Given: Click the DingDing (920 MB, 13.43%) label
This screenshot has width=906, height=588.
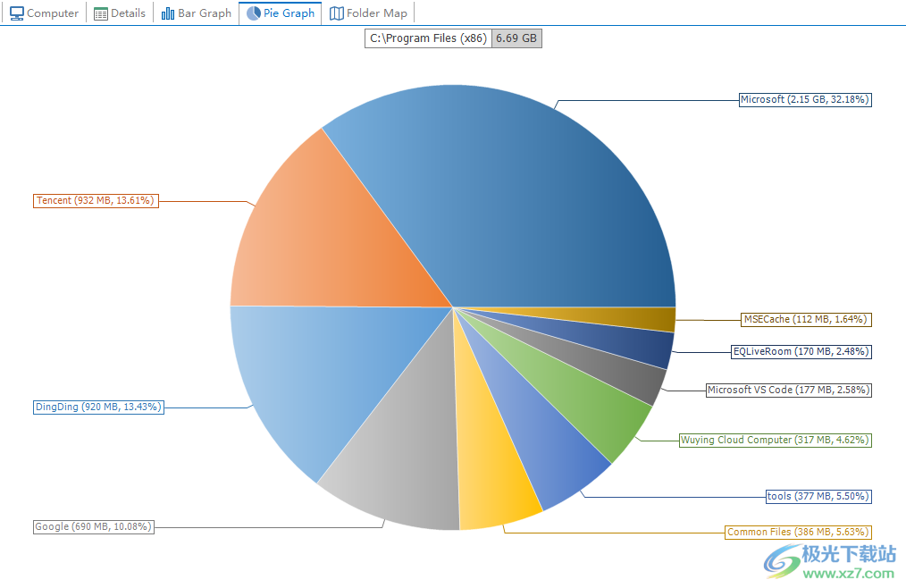Looking at the screenshot, I should [x=99, y=407].
